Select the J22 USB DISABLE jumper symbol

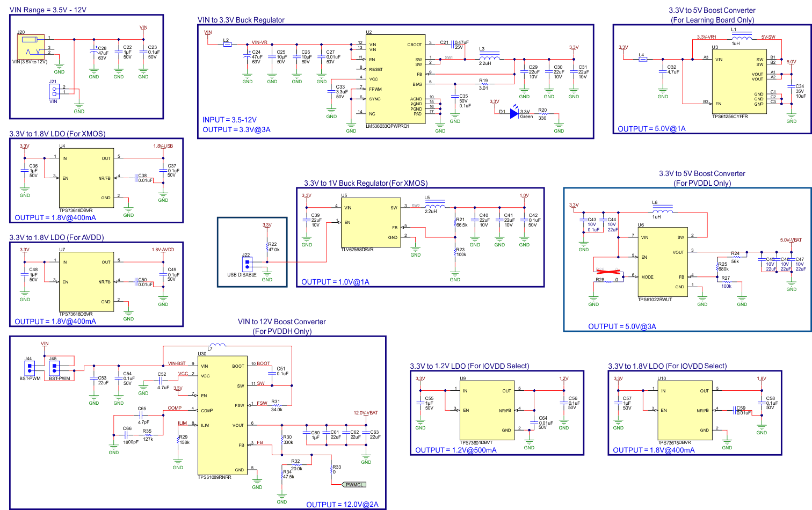[x=247, y=264]
